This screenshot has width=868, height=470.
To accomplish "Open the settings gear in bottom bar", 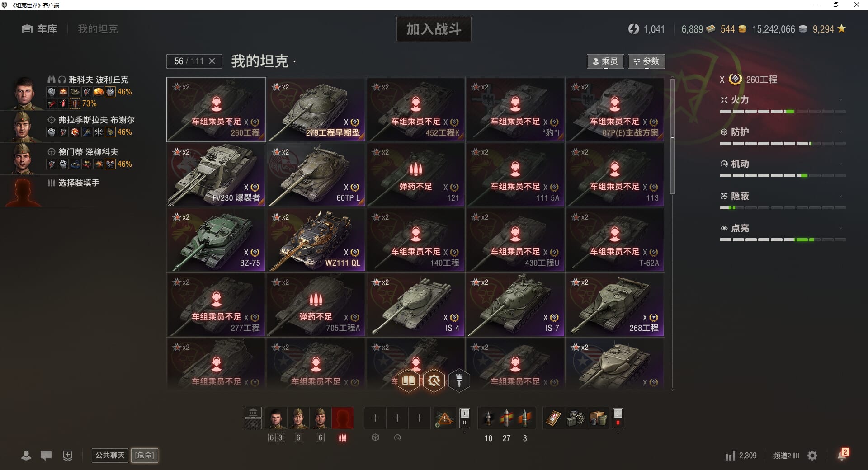I will click(x=812, y=456).
